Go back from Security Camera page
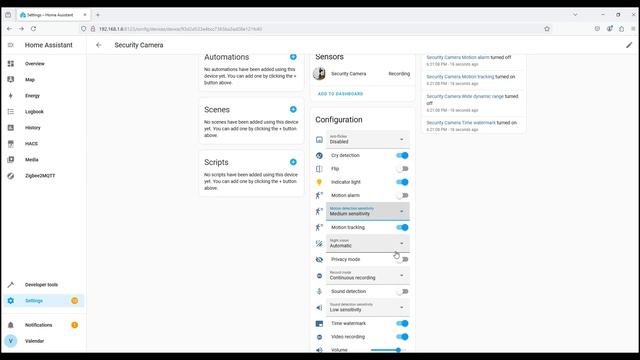This screenshot has width=640, height=360. coord(99,45)
